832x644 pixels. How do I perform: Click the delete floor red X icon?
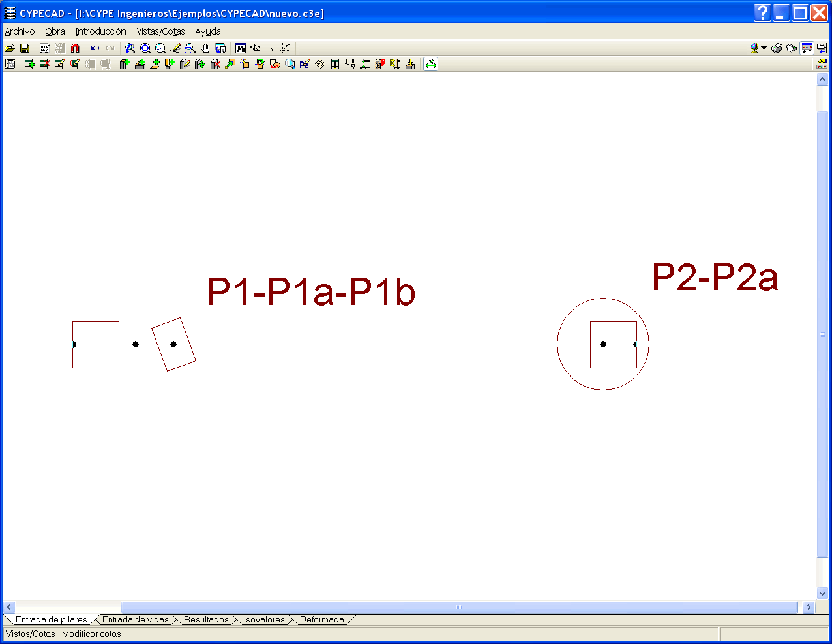[x=44, y=64]
